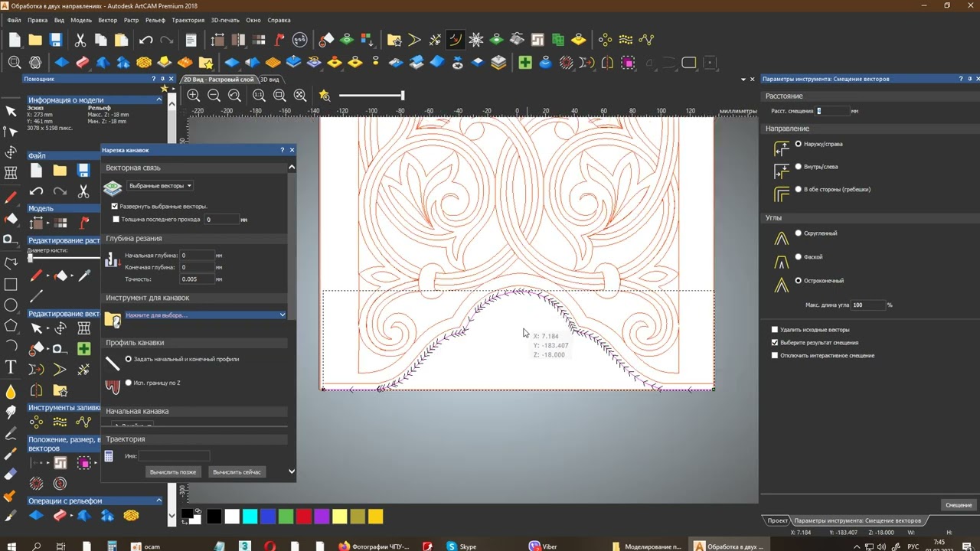The width and height of the screenshot is (980, 551).
Task: Open the tool selection dropdown Нажмите для выбора
Action: point(205,315)
